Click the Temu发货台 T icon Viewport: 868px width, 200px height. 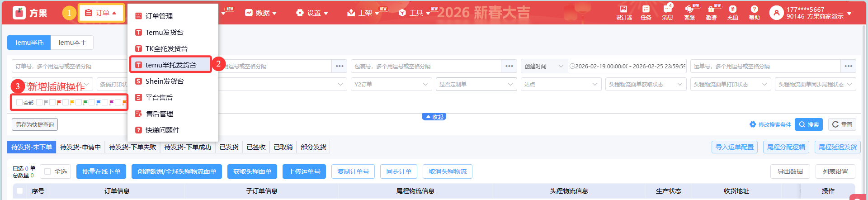point(139,33)
